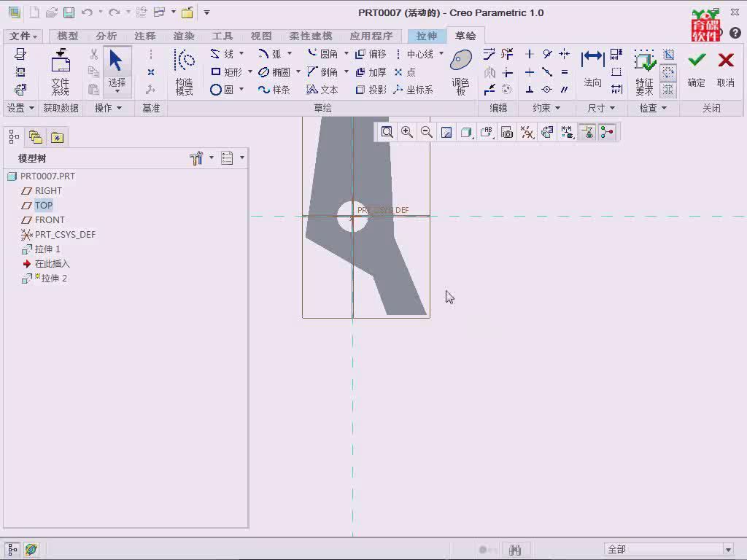The image size is (747, 560).
Task: Switch to the Annotate (注释) tab
Action: tap(145, 36)
